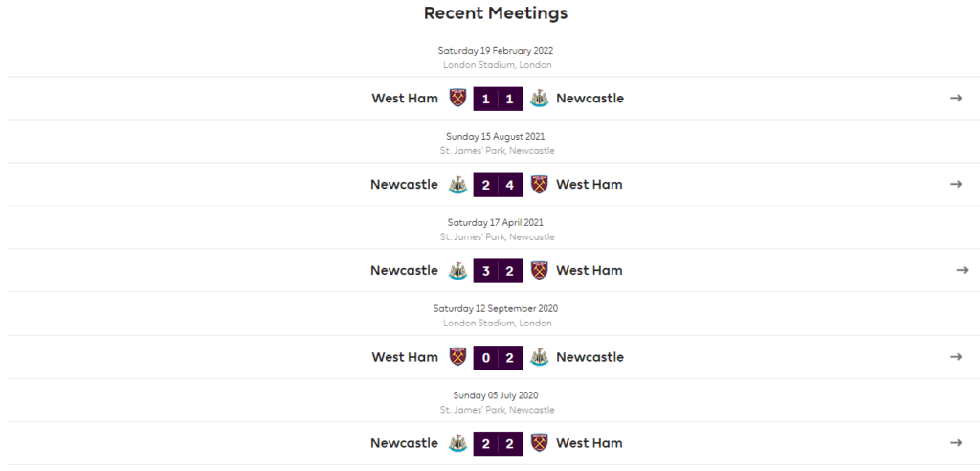
Task: Click Newcastle crest in 1-1 match
Action: tap(539, 99)
